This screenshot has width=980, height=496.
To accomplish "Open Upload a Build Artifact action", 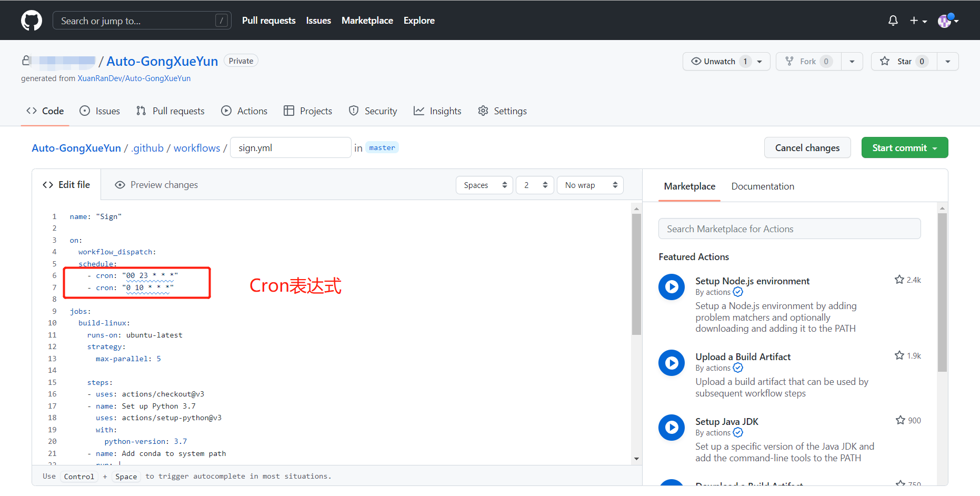I will click(743, 357).
